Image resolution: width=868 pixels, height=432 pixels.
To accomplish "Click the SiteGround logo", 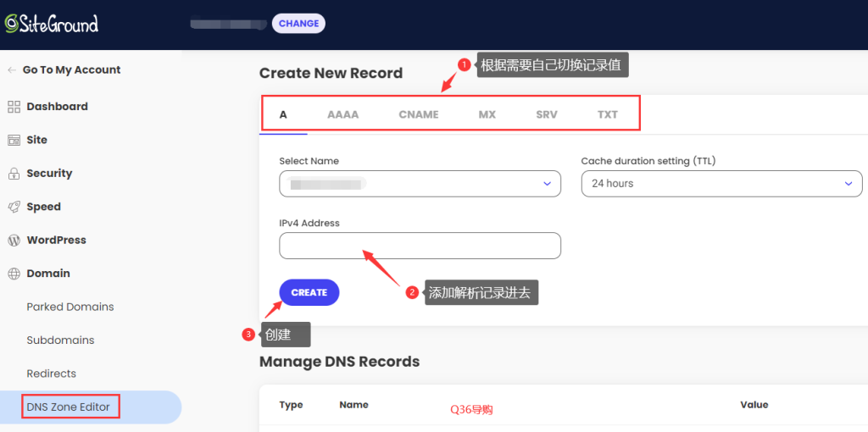I will pos(52,23).
